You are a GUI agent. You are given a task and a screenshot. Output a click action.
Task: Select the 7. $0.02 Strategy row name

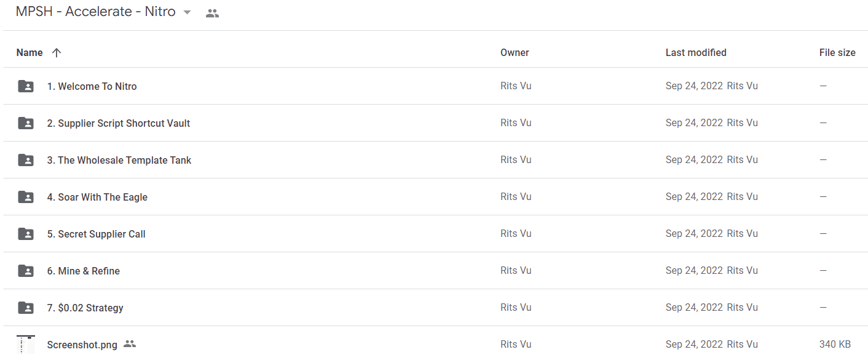(85, 308)
